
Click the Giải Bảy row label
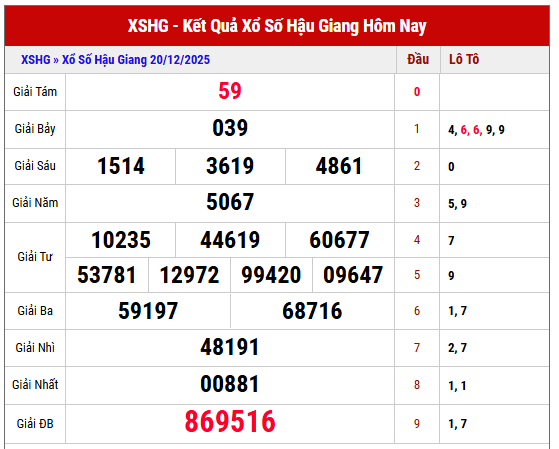(35, 129)
